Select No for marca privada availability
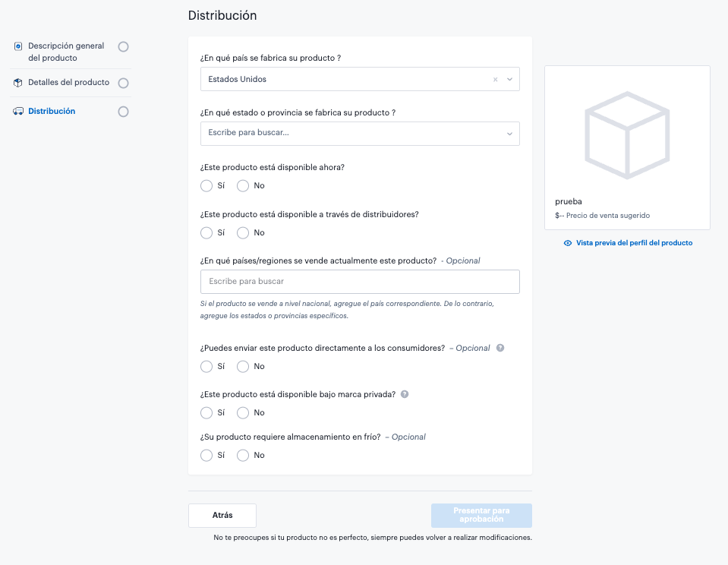Screen dimensions: 728x565 [x=243, y=413]
